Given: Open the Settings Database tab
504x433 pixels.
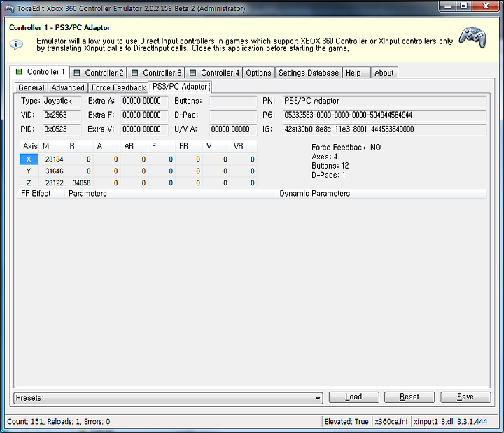Looking at the screenshot, I should pos(309,73).
